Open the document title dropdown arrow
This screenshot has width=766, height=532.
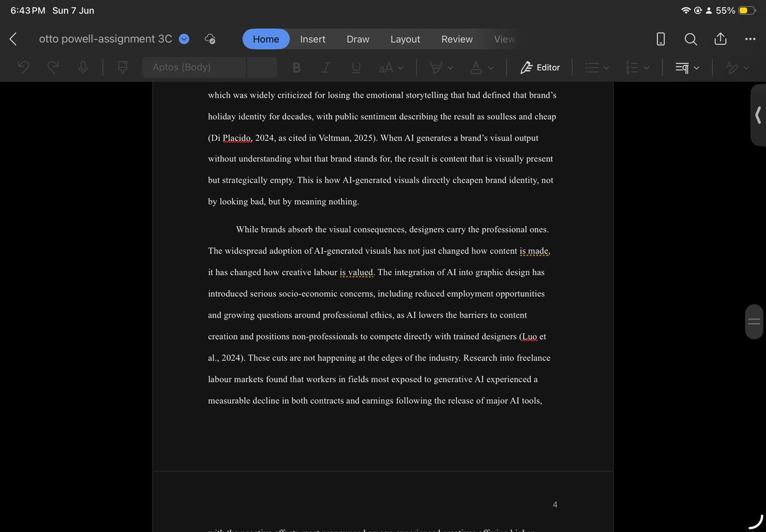tap(184, 39)
